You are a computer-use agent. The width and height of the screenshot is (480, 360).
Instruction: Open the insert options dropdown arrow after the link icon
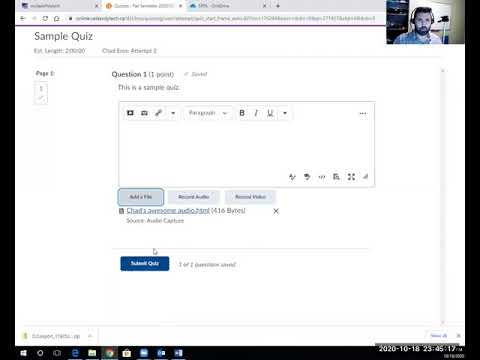pyautogui.click(x=173, y=113)
